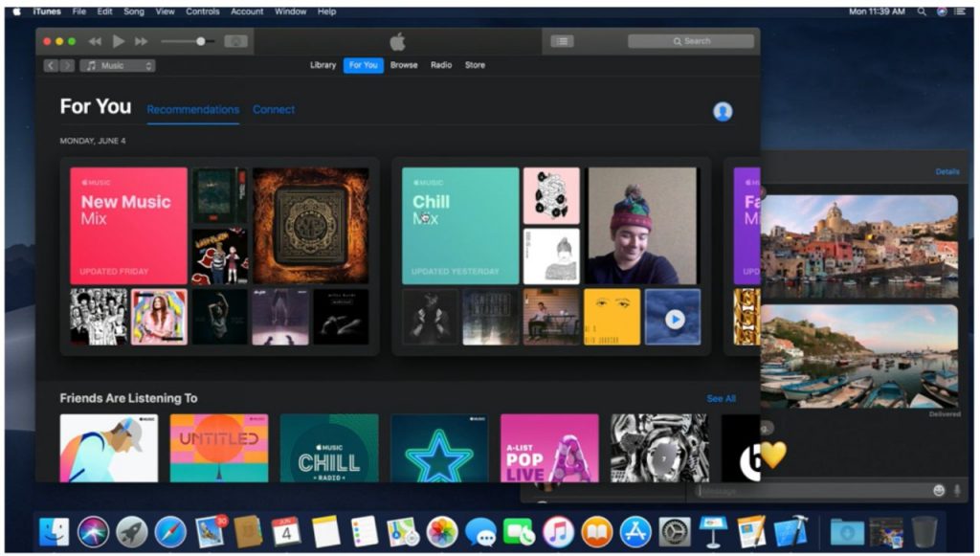The height and width of the screenshot is (556, 980).
Task: Select the Connect tab under For You
Action: point(274,109)
